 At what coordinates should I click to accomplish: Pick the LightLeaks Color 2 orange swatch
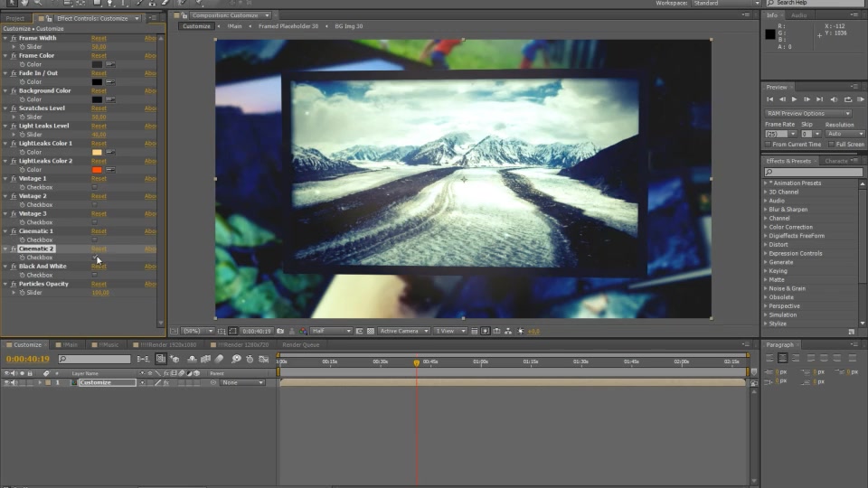pos(97,170)
